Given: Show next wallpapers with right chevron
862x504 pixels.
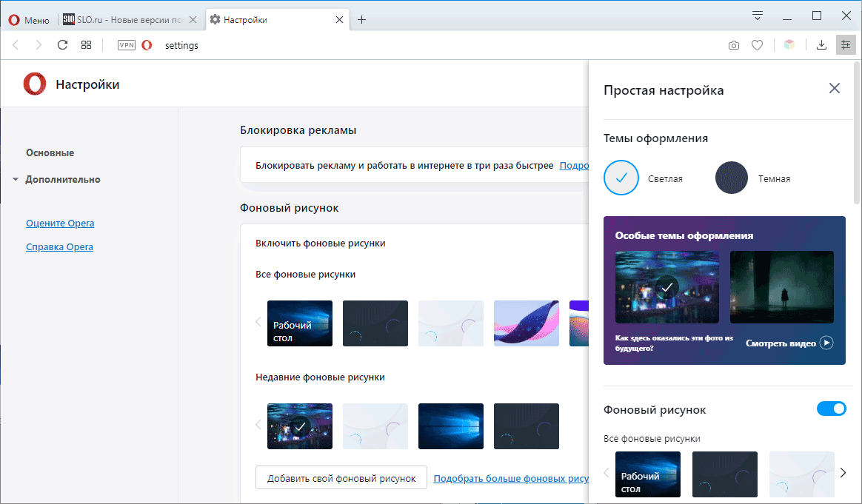Looking at the screenshot, I should pos(843,473).
